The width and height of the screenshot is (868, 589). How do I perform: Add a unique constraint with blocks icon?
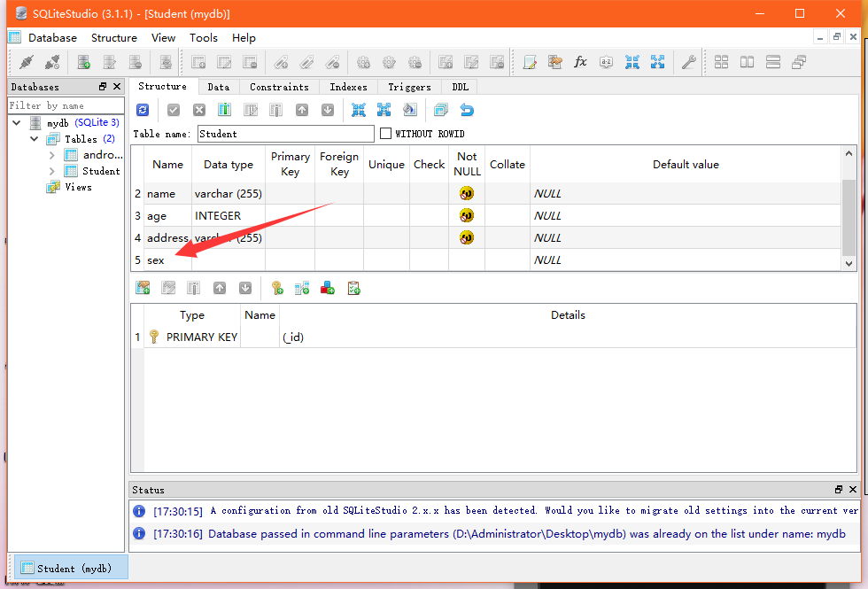328,288
